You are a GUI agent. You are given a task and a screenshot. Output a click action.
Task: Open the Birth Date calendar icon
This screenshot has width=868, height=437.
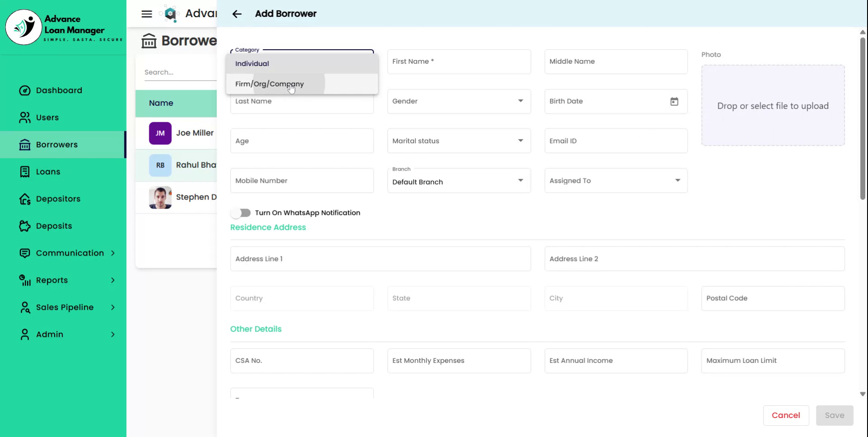click(x=674, y=101)
